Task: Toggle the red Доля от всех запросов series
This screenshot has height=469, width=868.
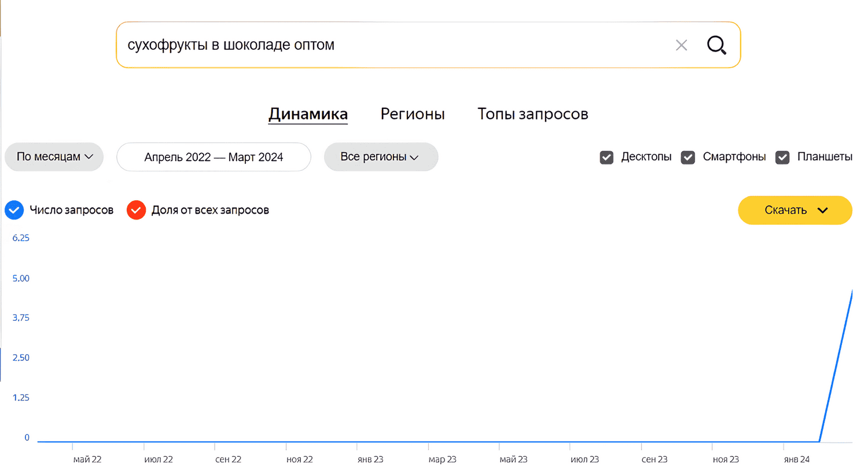Action: coord(136,210)
